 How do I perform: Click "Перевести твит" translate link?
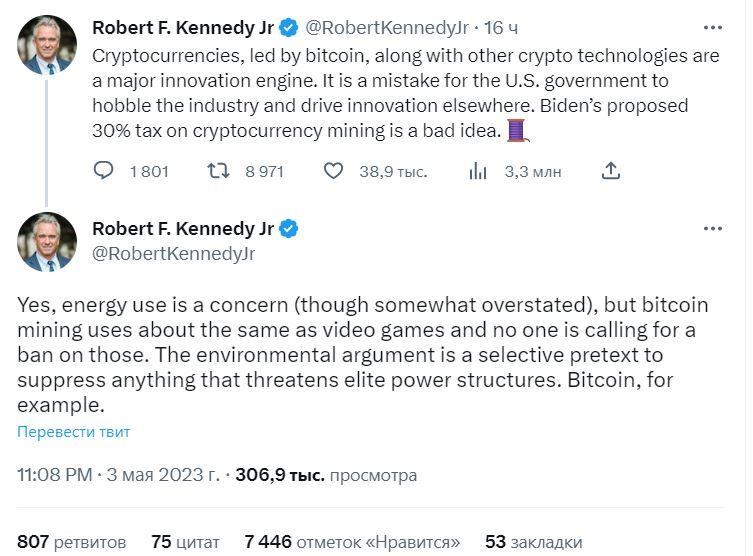click(x=73, y=432)
